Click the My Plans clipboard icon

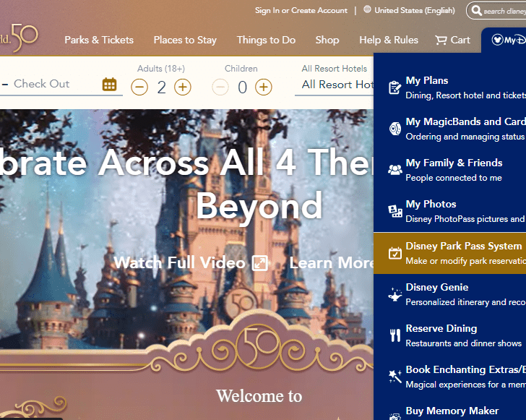pos(394,87)
